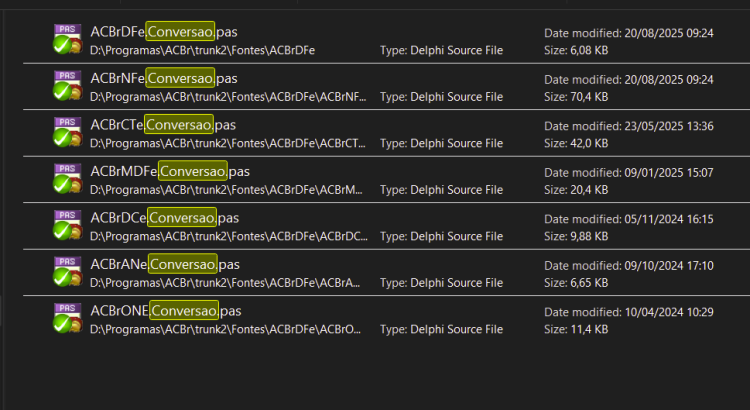750x410 pixels.
Task: Click Size: 6,08 KB
Action: (576, 50)
